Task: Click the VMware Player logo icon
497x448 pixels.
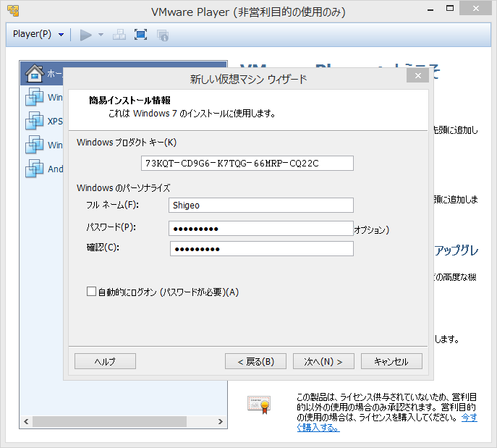Action: [13, 10]
